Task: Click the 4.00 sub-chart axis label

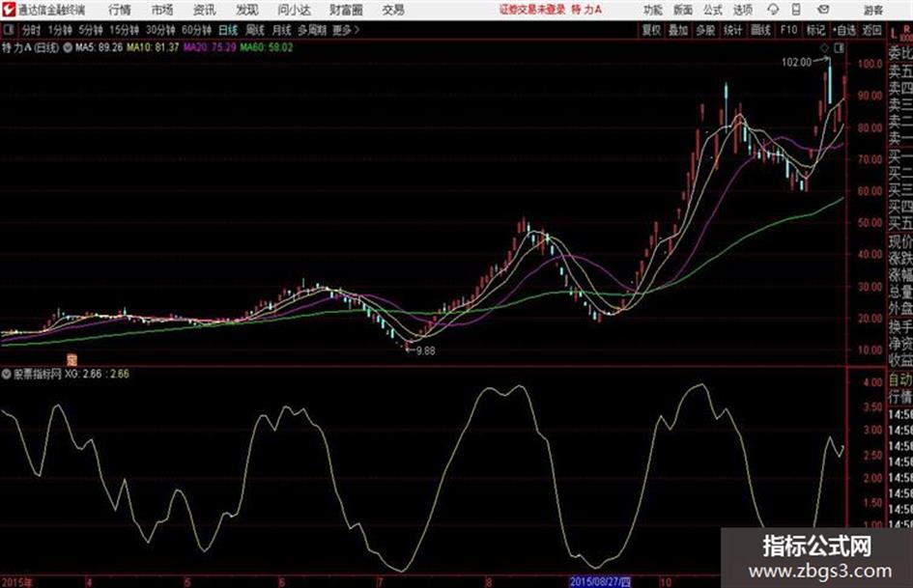Action: (872, 382)
